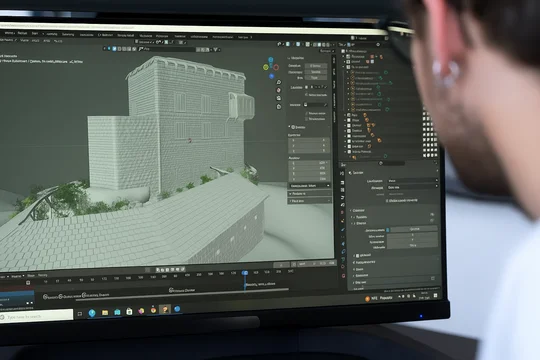Click the top numeric field under the wide Properties button

click(413, 235)
